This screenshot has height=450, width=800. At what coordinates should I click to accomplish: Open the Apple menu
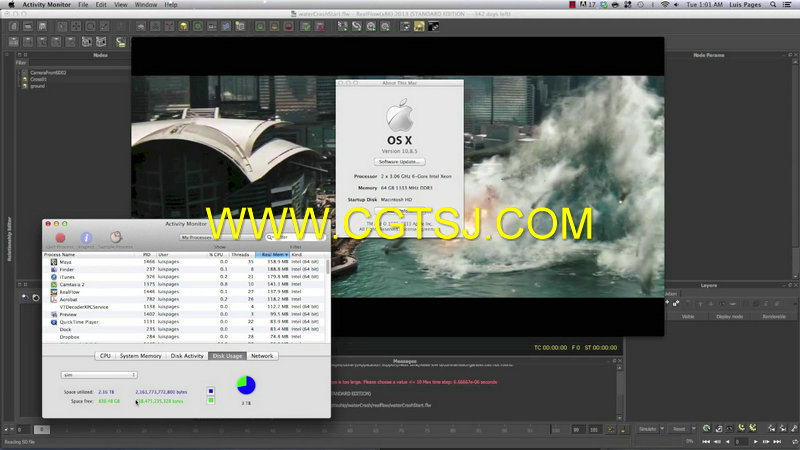click(11, 5)
